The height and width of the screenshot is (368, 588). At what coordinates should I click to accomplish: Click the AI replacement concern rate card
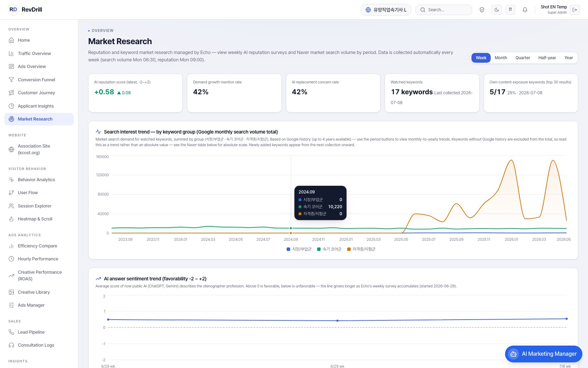(x=333, y=93)
